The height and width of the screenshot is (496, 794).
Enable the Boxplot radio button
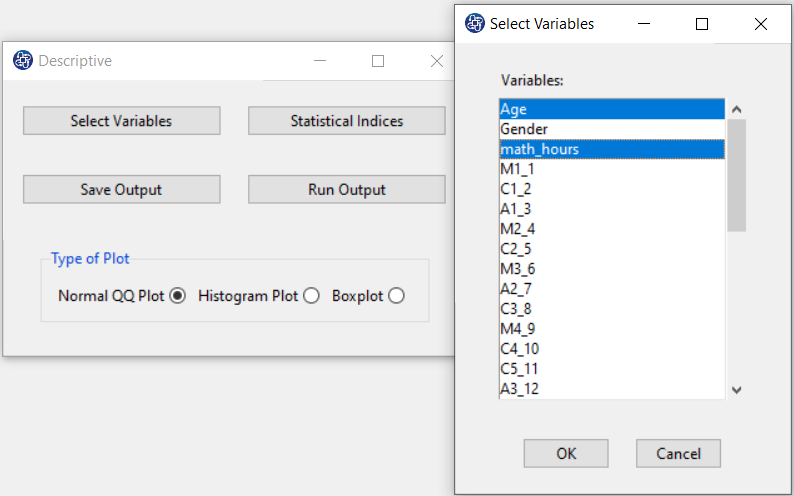coord(396,296)
